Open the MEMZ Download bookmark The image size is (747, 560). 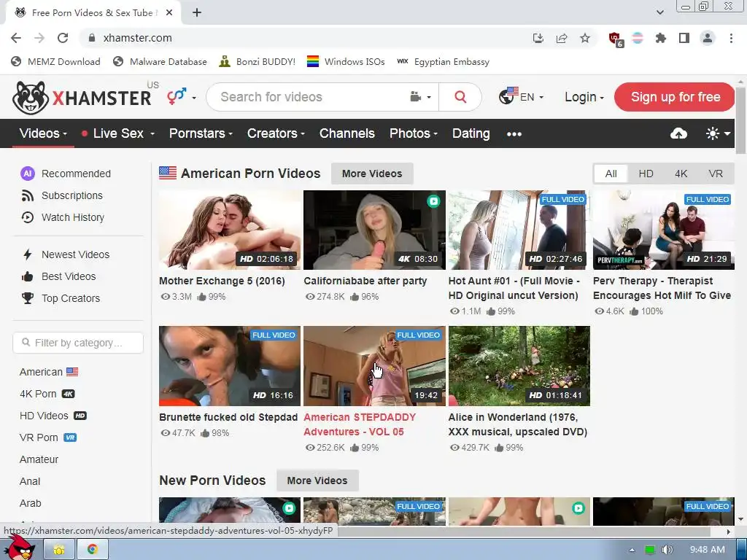55,62
